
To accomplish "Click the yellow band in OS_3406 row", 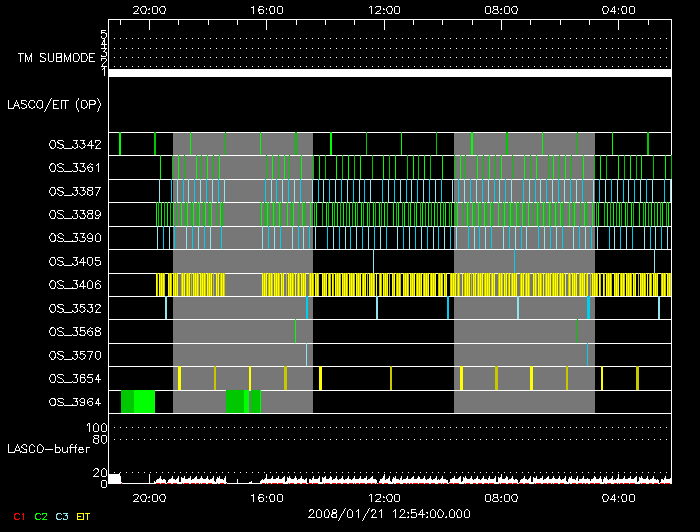I will tap(400, 285).
